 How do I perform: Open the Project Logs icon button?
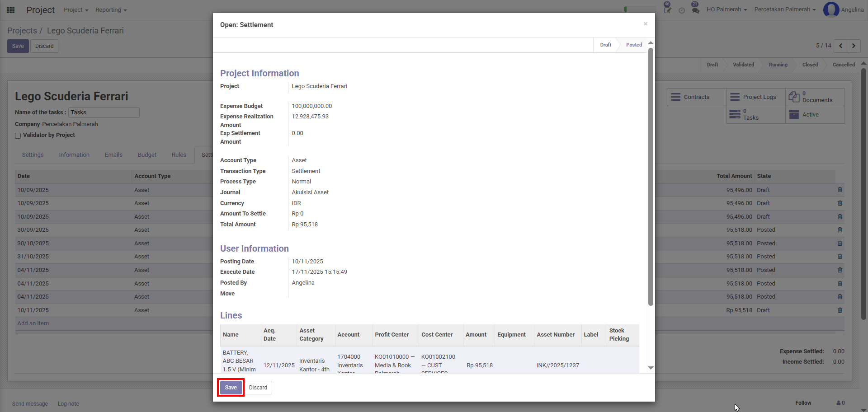735,97
